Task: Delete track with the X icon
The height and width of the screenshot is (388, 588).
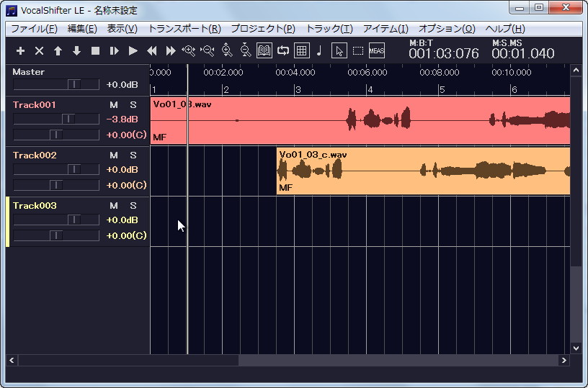Action: (x=39, y=50)
